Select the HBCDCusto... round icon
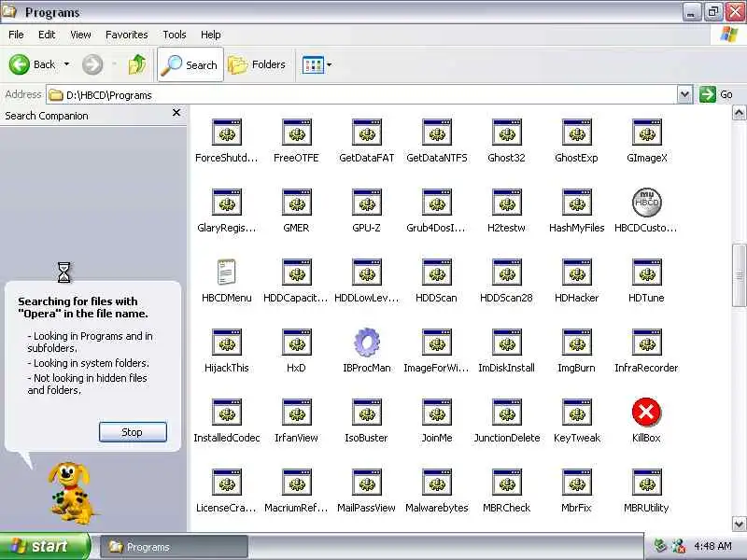This screenshot has width=747, height=560. click(647, 202)
